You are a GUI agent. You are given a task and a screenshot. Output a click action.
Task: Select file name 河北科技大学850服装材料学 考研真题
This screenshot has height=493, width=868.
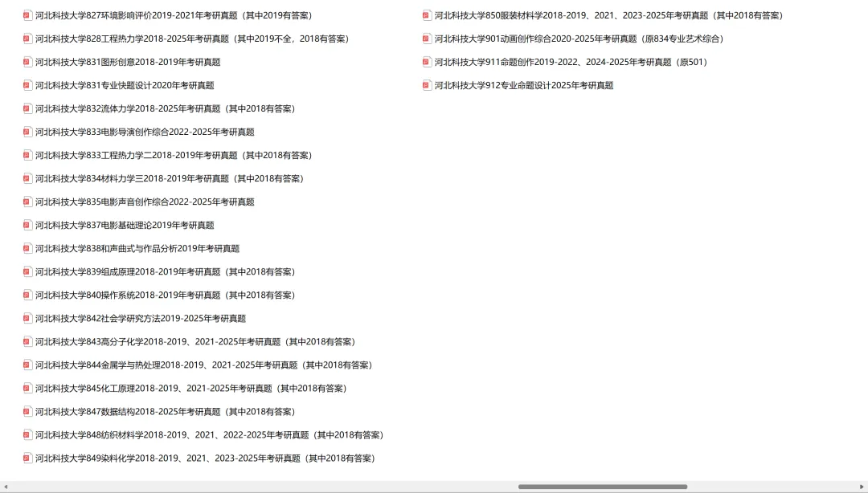coord(608,15)
